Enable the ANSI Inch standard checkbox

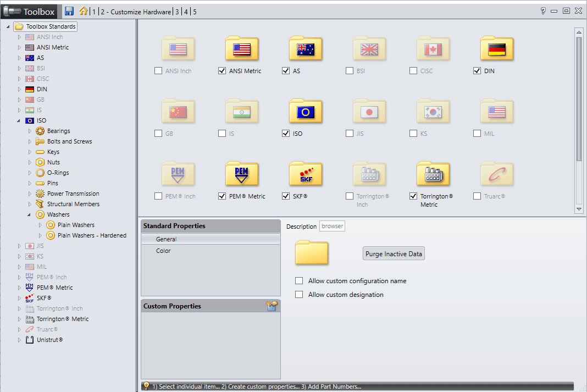point(158,71)
